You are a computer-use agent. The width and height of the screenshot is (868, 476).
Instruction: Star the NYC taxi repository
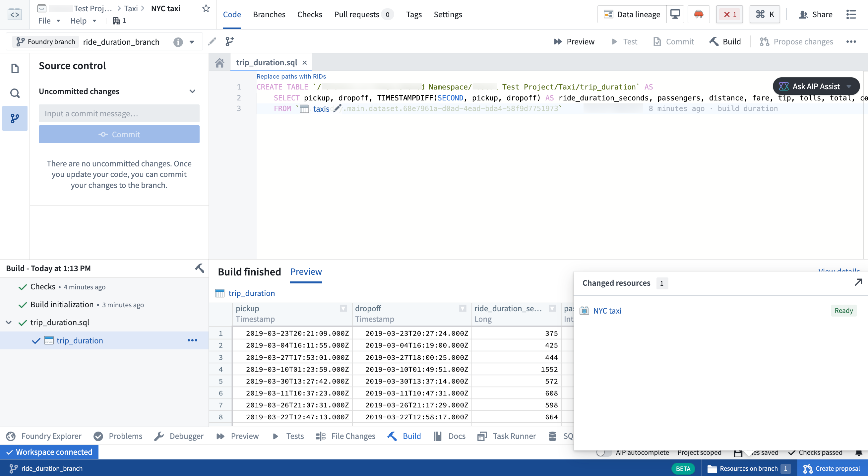(206, 9)
